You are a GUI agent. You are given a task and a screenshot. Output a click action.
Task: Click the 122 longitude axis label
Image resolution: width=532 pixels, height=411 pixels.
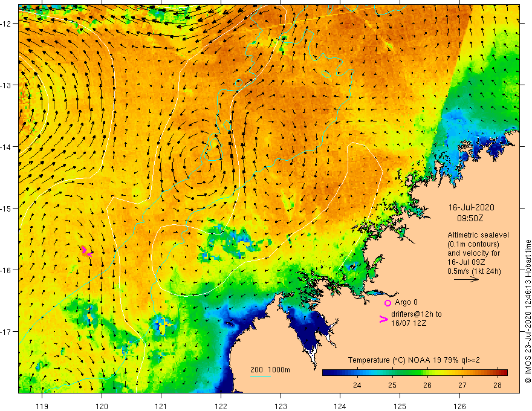221,407
